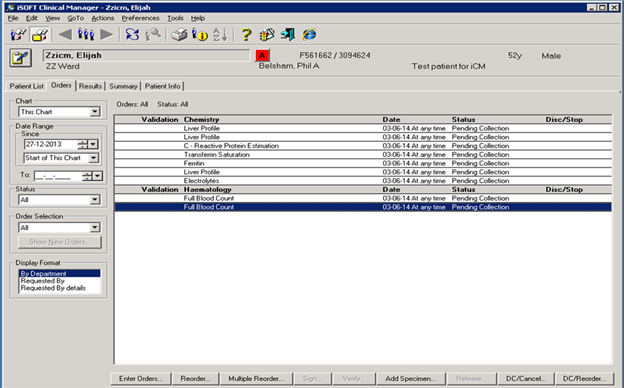Viewport: 624px width, 388px height.
Task: Select the Orders tab
Action: (x=61, y=85)
